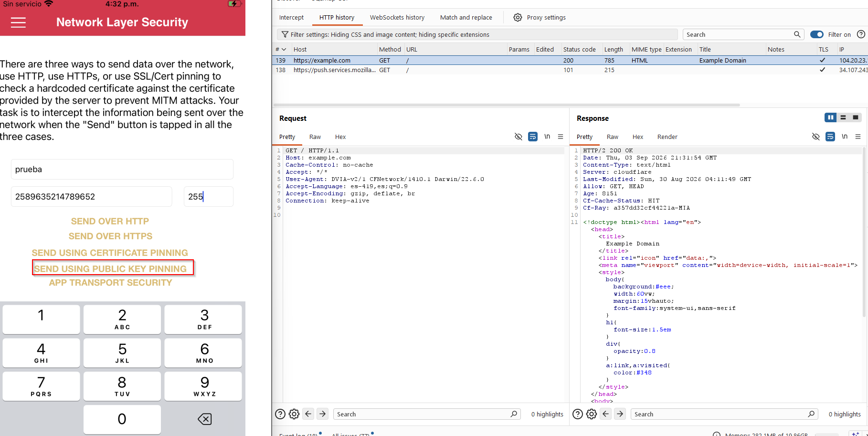Tap SEND OVER HTTP button
Viewport: 868px width, 436px height.
(110, 221)
